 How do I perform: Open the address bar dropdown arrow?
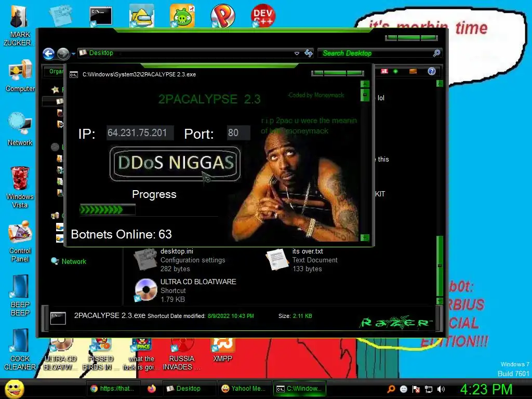(x=297, y=54)
